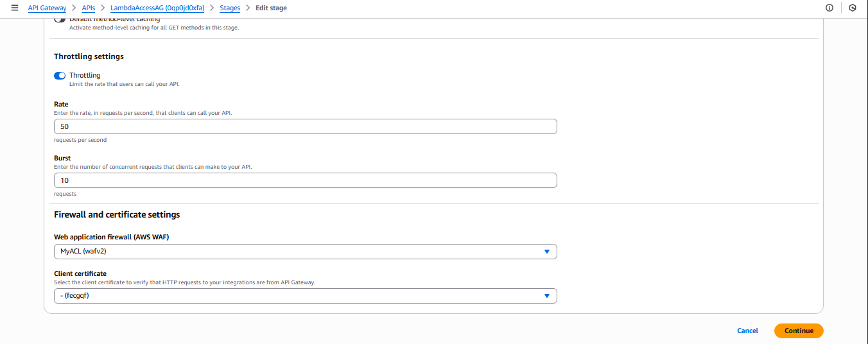Focus the Burst input field
Viewport: 868px width, 344px height.
(306, 180)
